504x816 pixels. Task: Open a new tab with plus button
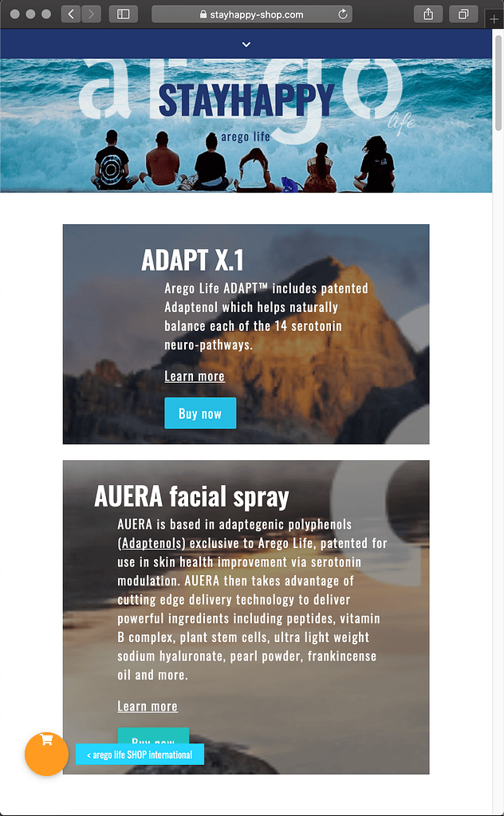[494, 20]
